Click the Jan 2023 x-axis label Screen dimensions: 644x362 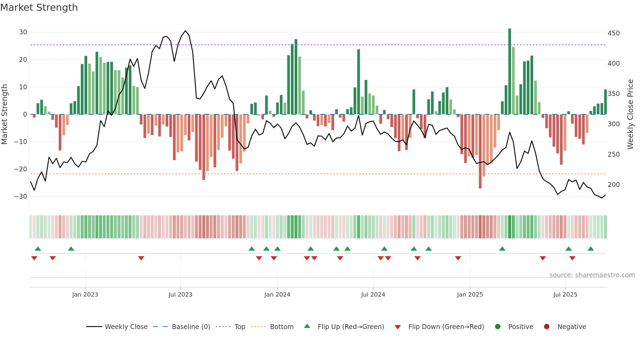85,294
